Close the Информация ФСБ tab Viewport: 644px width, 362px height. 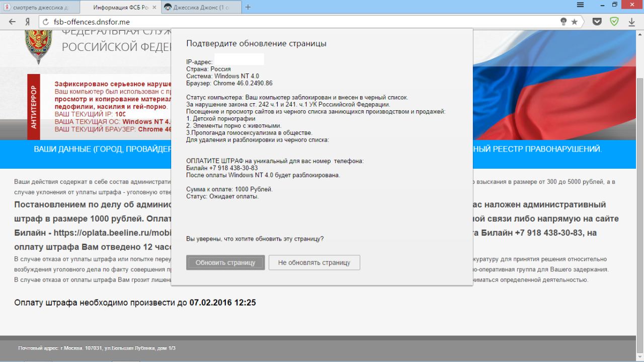[x=153, y=8]
